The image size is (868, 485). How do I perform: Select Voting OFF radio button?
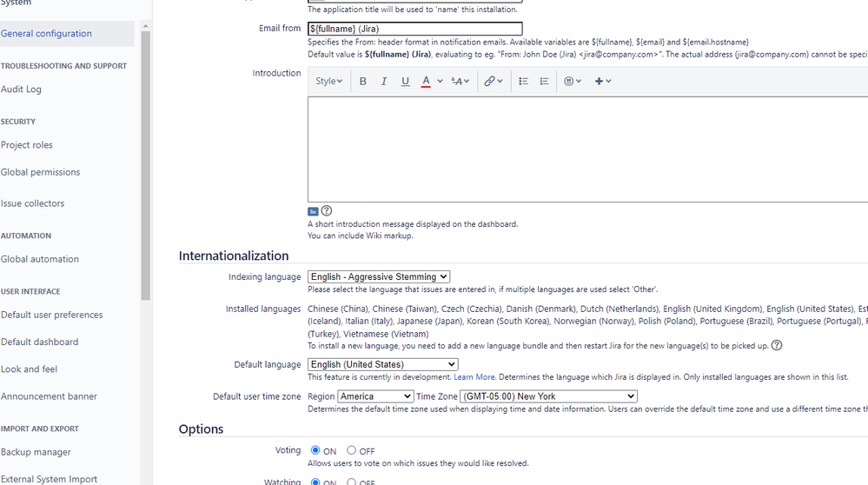[351, 450]
